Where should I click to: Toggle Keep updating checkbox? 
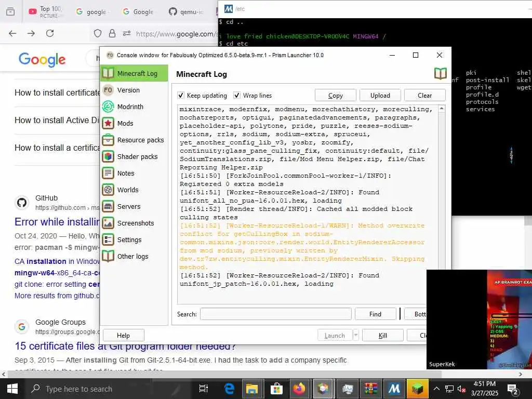click(x=181, y=96)
